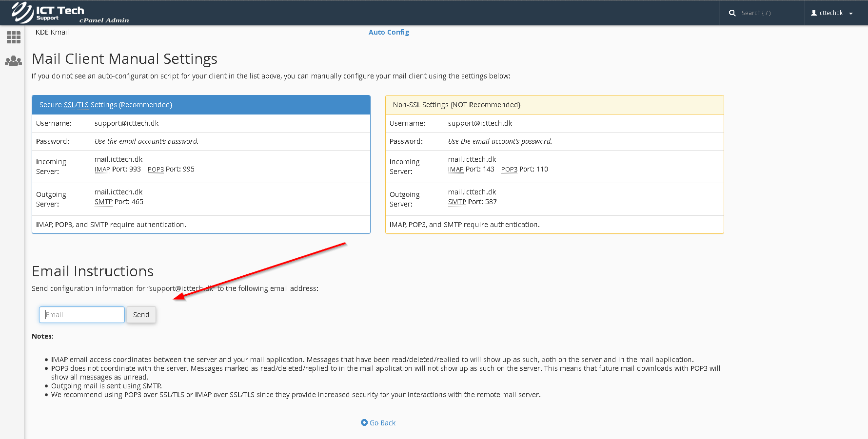Click IMAP abbreviation next to Port 143
The image size is (868, 439).
coord(455,170)
